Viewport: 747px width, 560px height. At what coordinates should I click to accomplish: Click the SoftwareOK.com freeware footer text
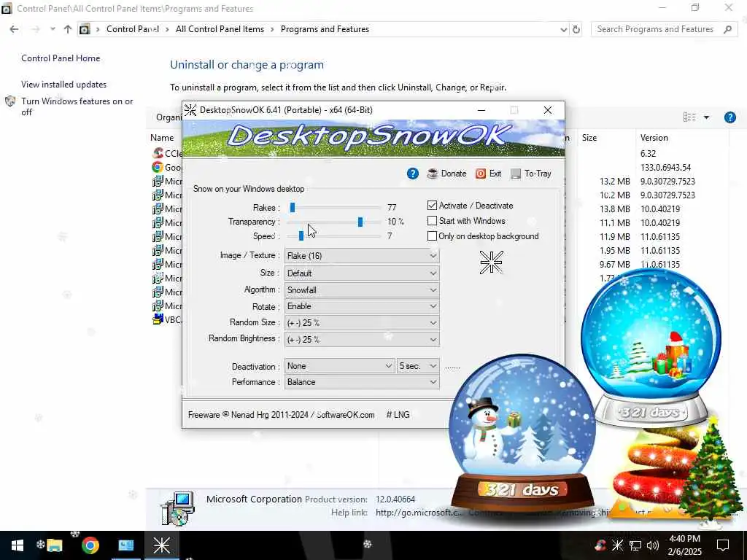tap(281, 415)
